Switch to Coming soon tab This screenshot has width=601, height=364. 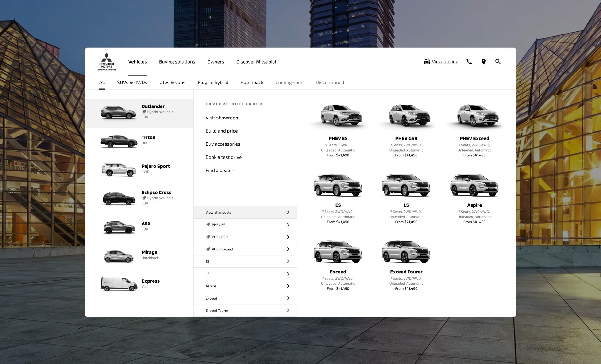point(289,82)
